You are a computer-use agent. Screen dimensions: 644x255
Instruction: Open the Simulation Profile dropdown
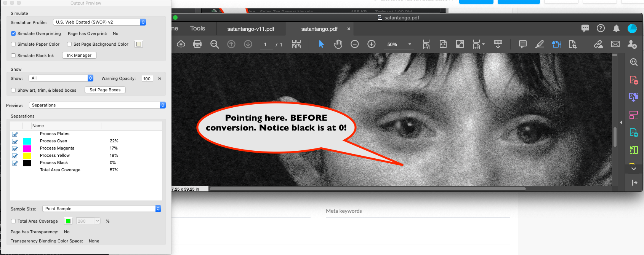(99, 22)
